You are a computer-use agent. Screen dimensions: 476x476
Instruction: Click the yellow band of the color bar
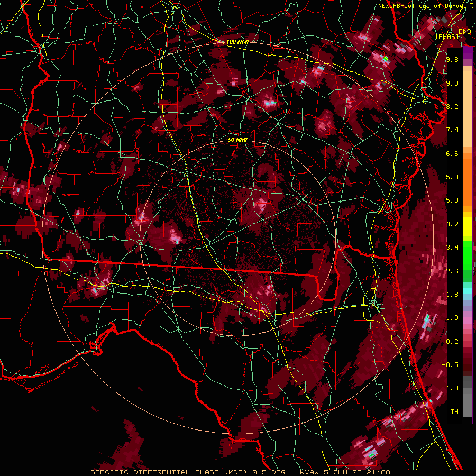(x=467, y=226)
